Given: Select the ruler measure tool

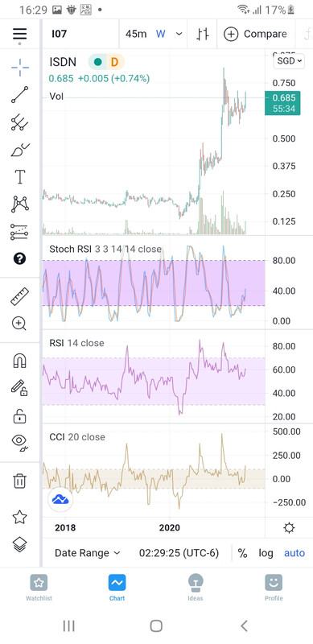Looking at the screenshot, I should tap(20, 296).
